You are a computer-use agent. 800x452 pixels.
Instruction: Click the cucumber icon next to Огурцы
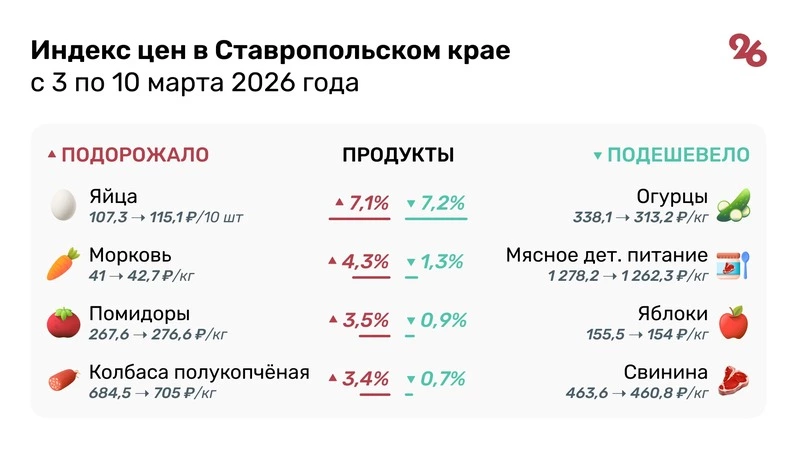point(734,205)
